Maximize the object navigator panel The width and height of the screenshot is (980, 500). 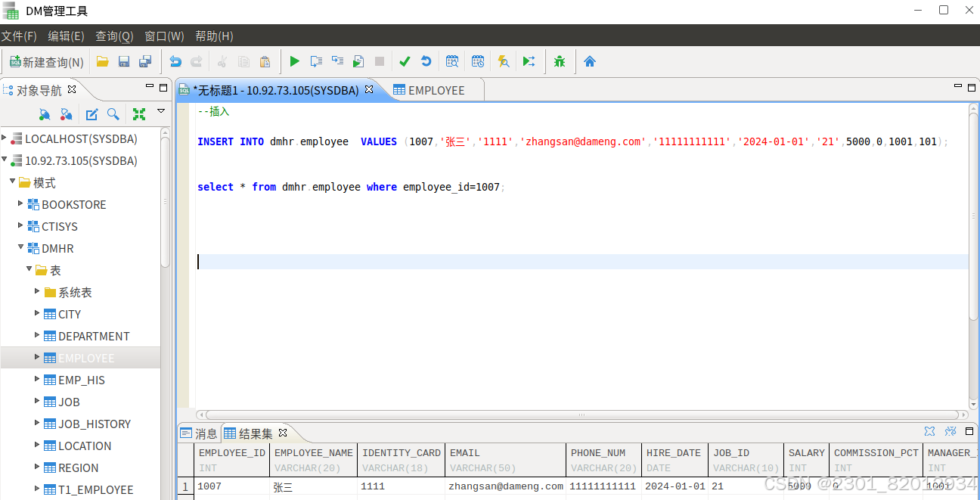(163, 88)
